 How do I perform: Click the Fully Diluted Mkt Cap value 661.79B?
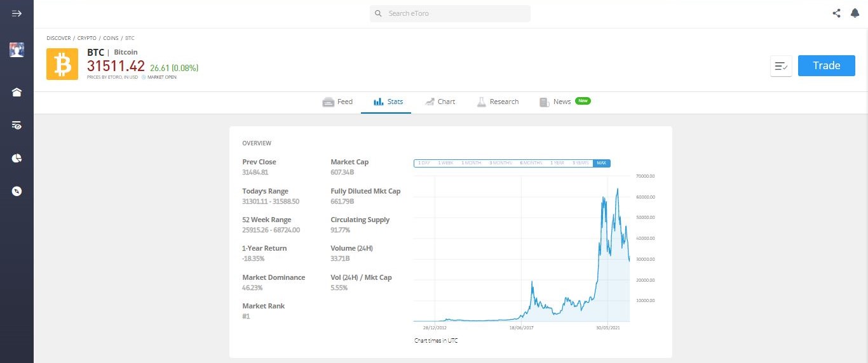coord(342,201)
